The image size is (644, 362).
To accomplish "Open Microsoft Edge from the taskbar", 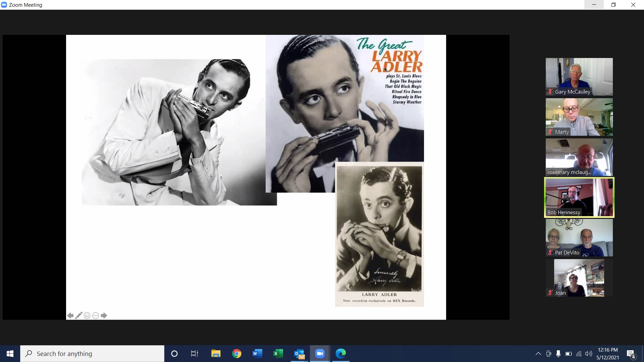I will click(341, 354).
